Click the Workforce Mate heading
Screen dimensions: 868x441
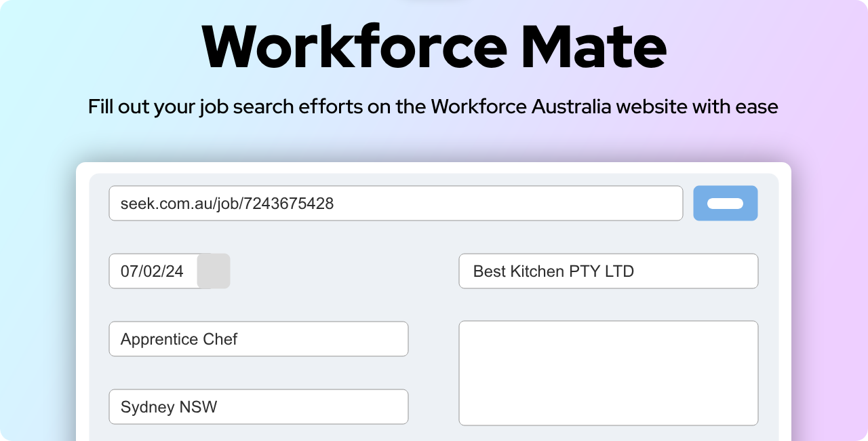(434, 46)
